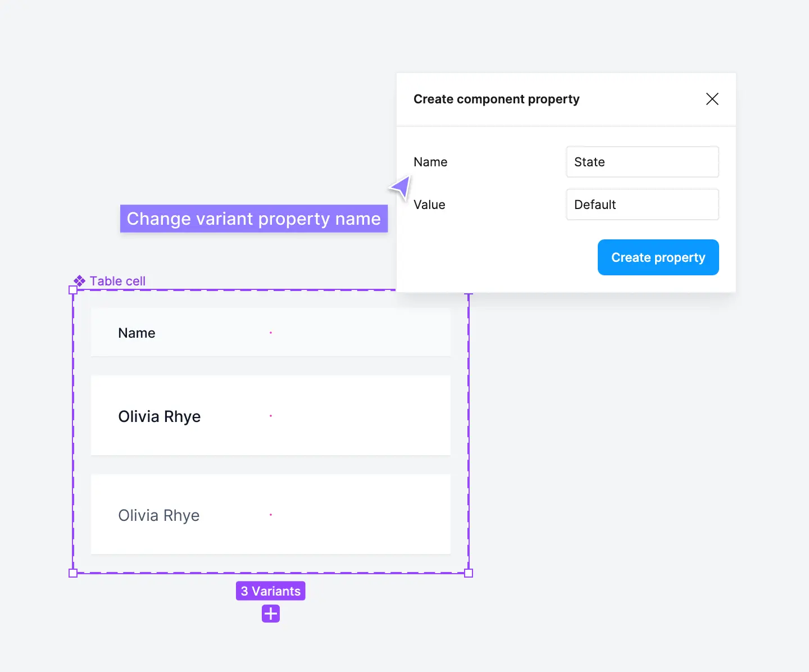Click the purple cursor arrow icon

[400, 187]
